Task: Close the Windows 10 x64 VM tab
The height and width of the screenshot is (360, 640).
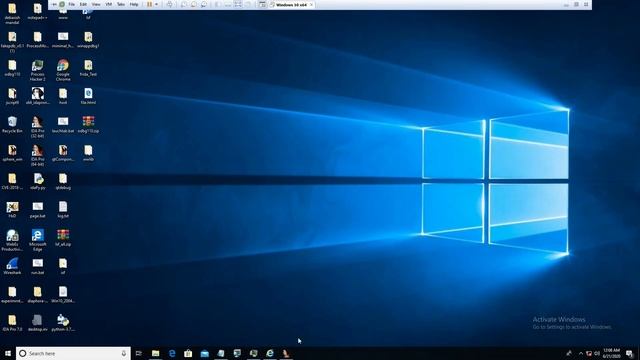Action: pos(311,5)
